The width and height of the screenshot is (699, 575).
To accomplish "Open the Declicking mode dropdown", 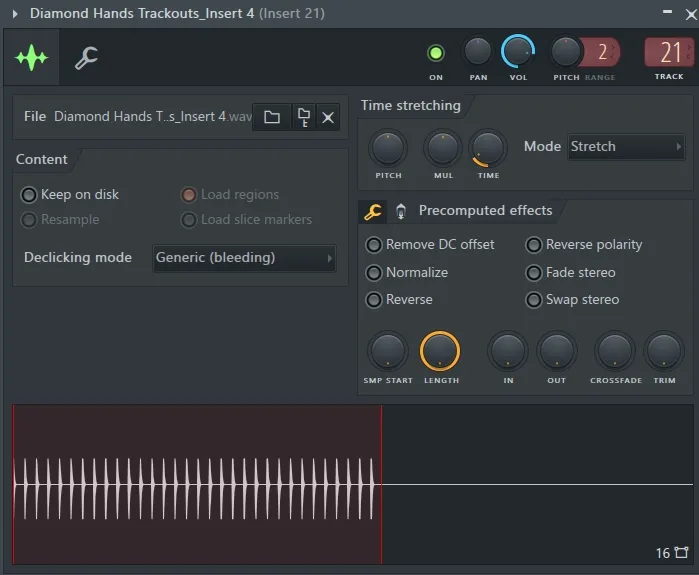I will click(244, 258).
